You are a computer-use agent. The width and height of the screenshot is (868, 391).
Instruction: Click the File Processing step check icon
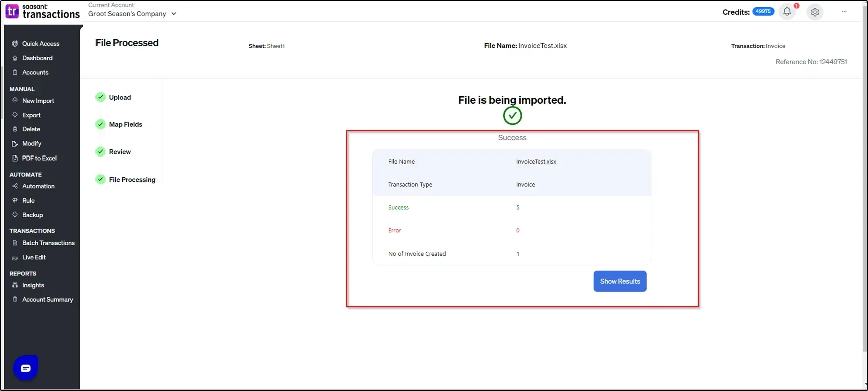[101, 179]
